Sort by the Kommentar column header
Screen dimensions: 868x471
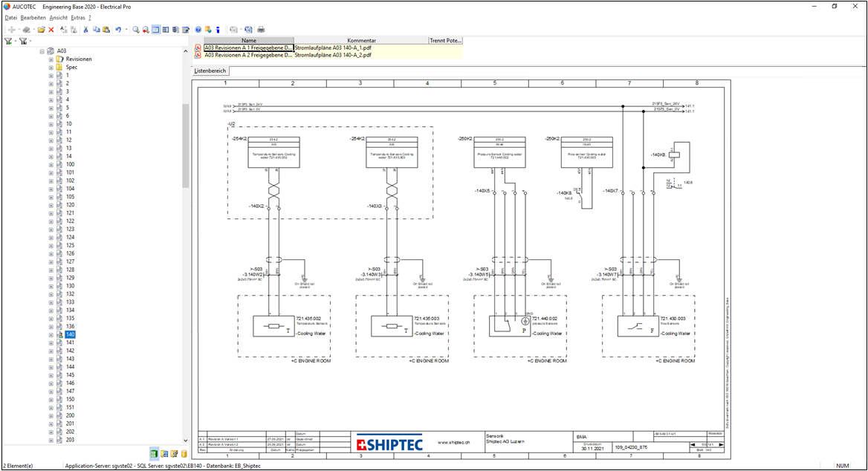point(361,40)
